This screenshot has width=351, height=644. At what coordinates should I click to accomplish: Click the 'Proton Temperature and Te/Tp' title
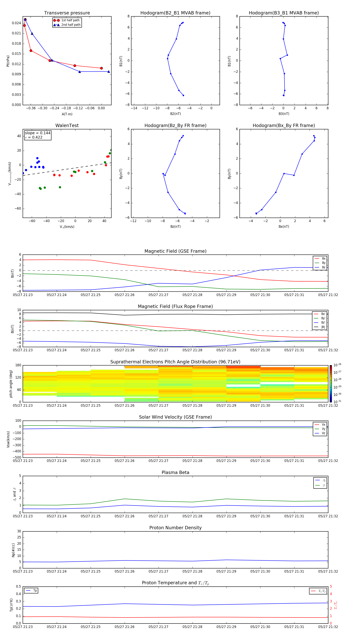coord(175,583)
